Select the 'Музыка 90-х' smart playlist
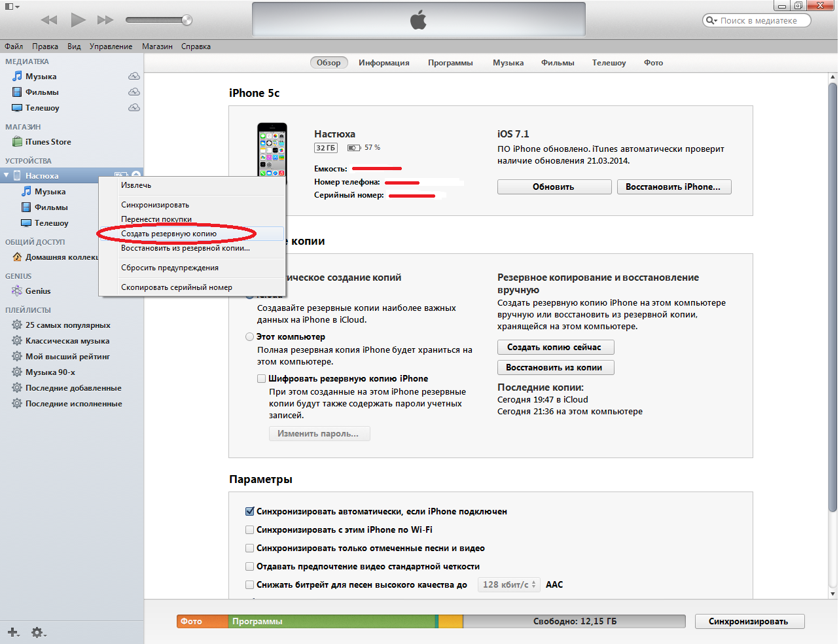The image size is (839, 644). point(50,372)
